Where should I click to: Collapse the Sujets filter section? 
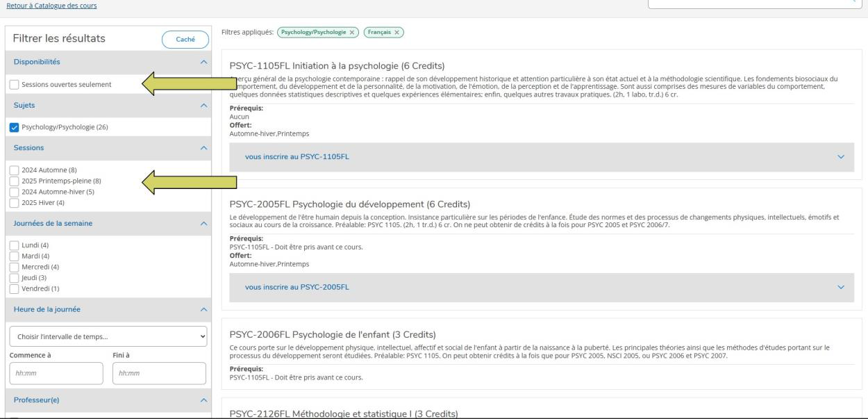click(x=203, y=104)
